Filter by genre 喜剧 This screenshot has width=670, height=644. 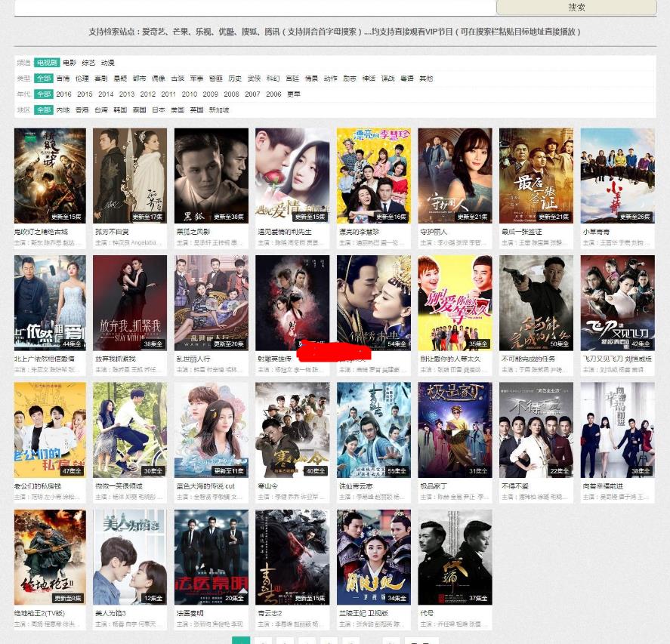(x=101, y=79)
